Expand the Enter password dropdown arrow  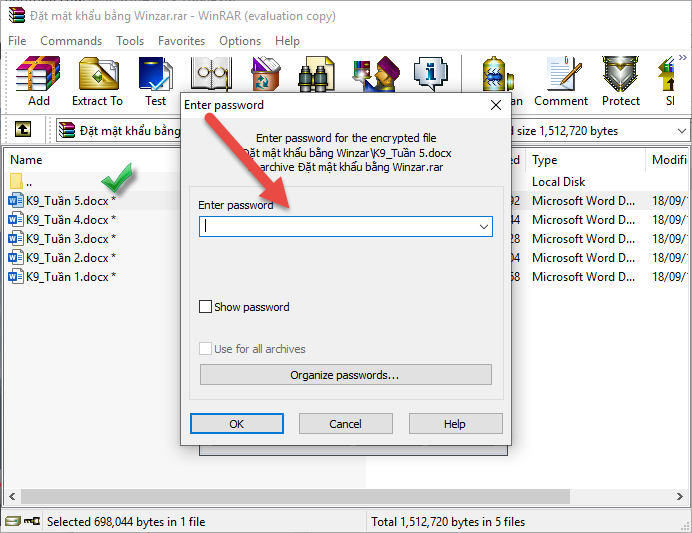(x=484, y=227)
